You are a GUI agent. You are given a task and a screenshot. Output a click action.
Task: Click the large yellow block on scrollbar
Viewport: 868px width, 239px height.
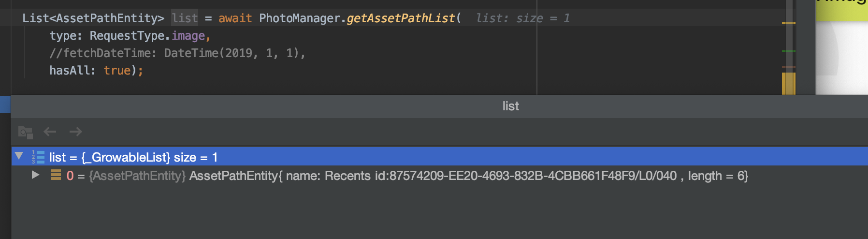788,83
